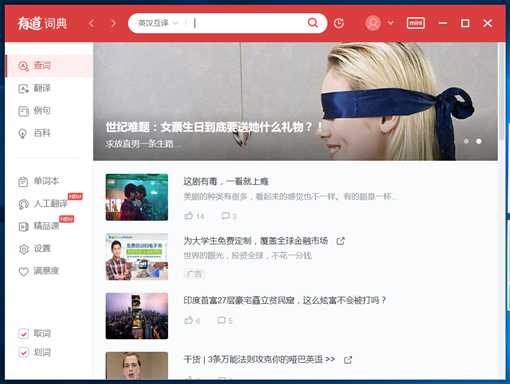Maximize the 有道词典 window
This screenshot has height=384, width=510.
click(465, 23)
